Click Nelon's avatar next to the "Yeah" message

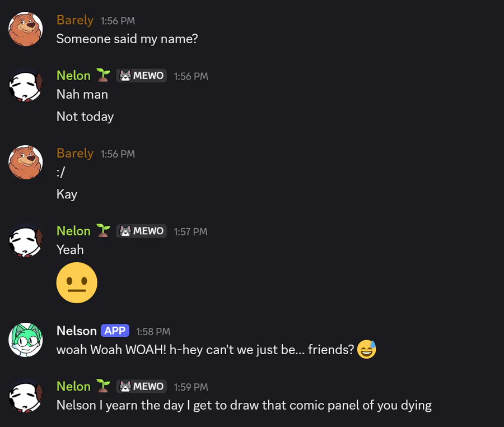[x=26, y=240]
